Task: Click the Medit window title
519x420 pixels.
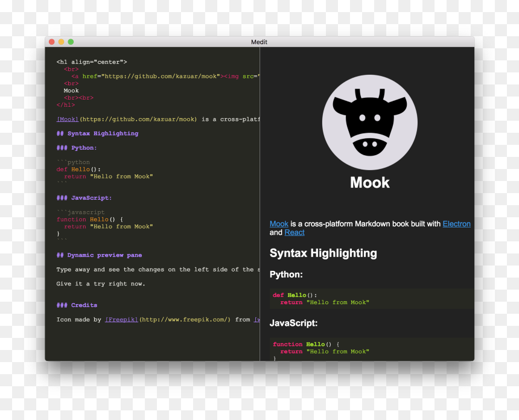Action: 259,42
